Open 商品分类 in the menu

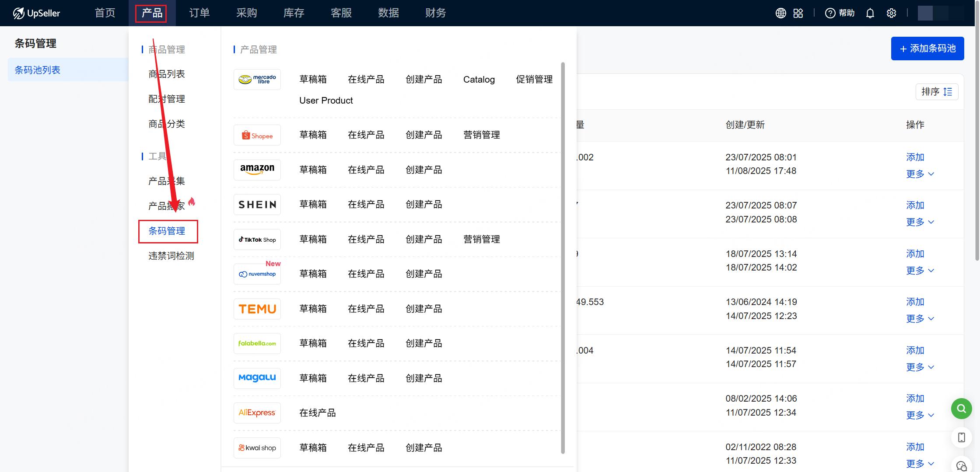tap(167, 124)
